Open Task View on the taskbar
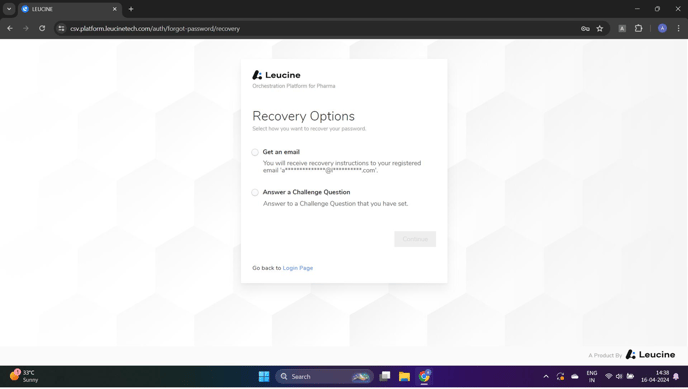The height and width of the screenshot is (389, 688). click(385, 377)
